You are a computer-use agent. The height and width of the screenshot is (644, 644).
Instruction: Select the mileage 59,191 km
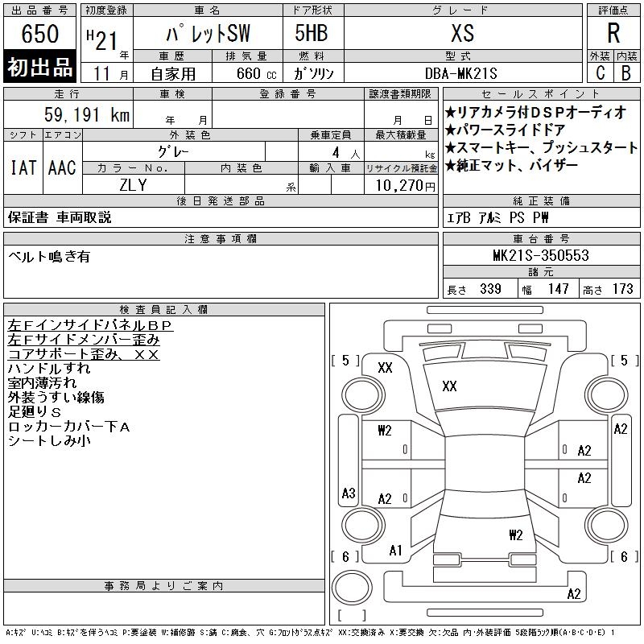click(x=87, y=114)
